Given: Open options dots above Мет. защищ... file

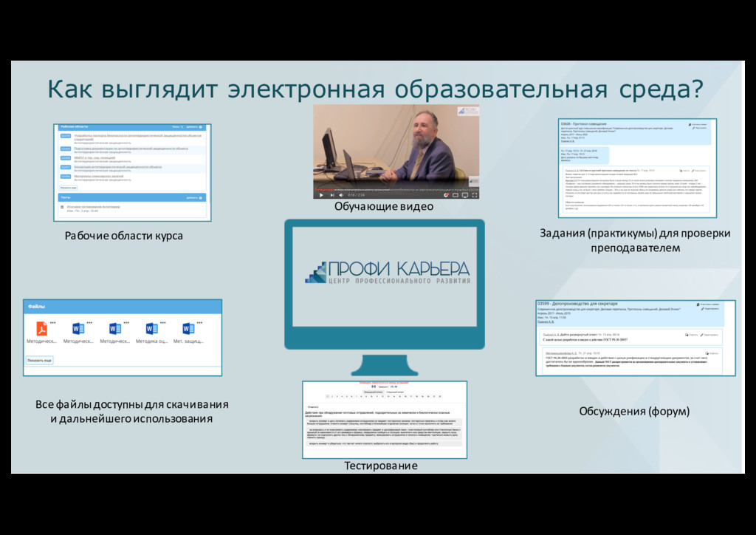Looking at the screenshot, I should 199,322.
